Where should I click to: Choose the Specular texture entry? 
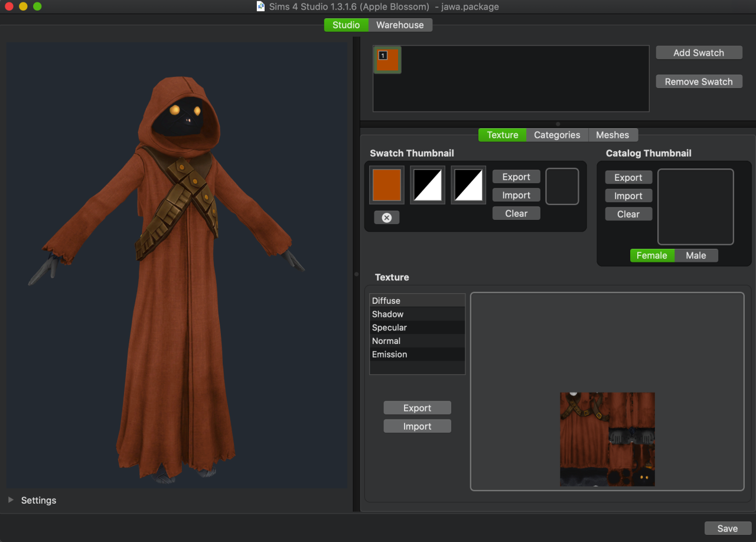389,327
